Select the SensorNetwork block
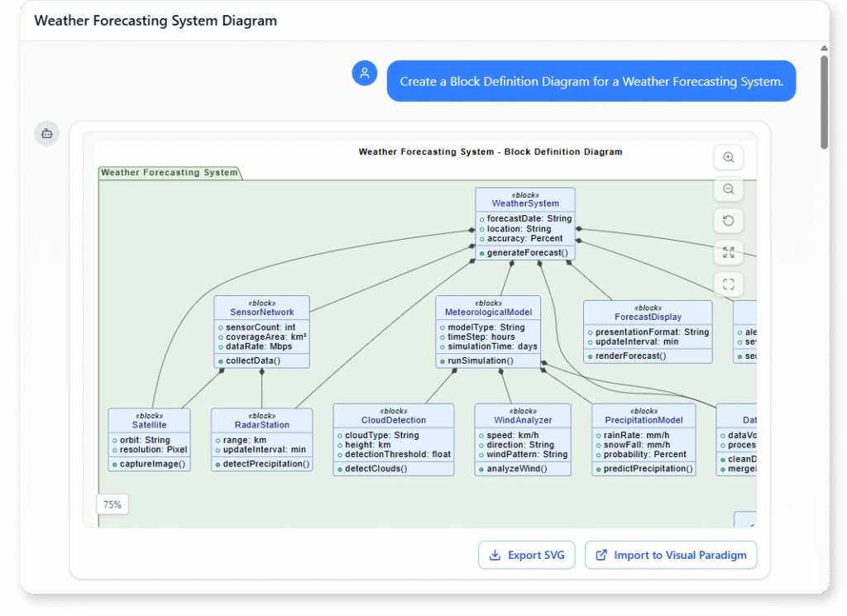847x616 pixels. pyautogui.click(x=261, y=329)
